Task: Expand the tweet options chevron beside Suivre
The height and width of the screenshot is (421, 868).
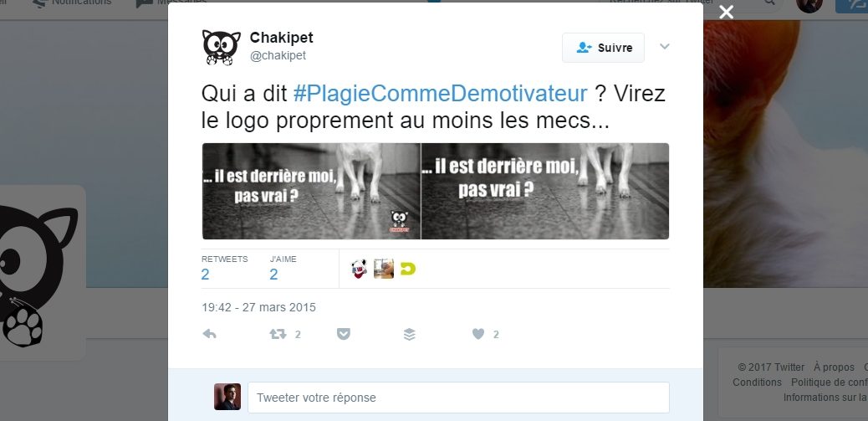Action: point(665,47)
